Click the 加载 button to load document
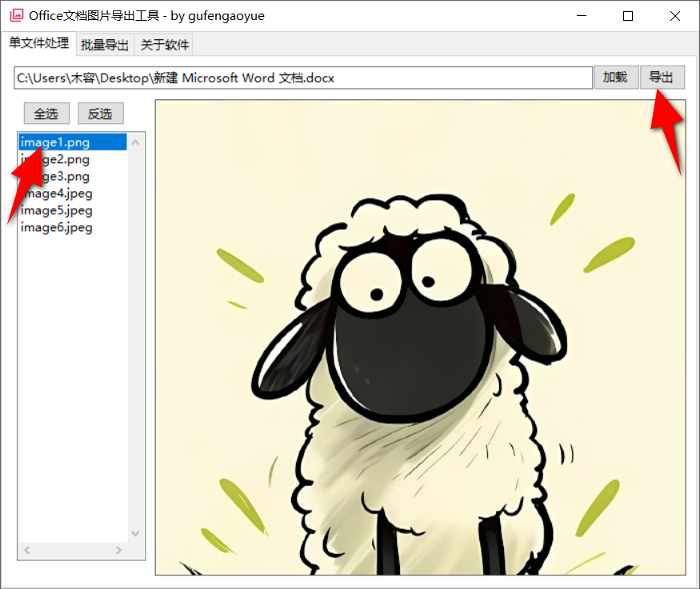700x589 pixels. (615, 77)
